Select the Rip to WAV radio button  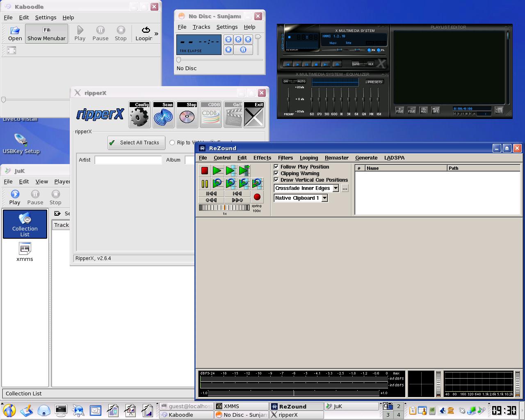[172, 143]
